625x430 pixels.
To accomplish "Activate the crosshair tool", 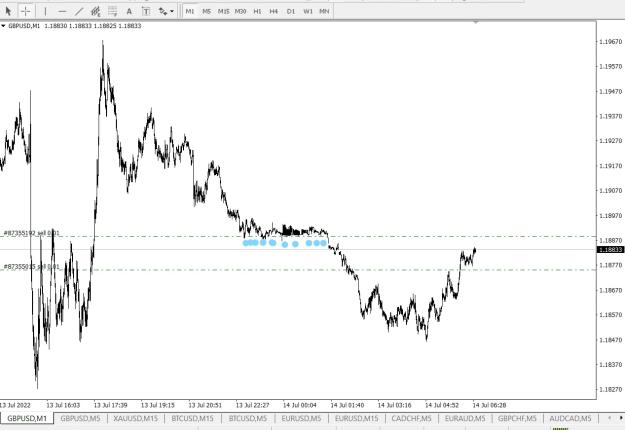I will (25, 11).
